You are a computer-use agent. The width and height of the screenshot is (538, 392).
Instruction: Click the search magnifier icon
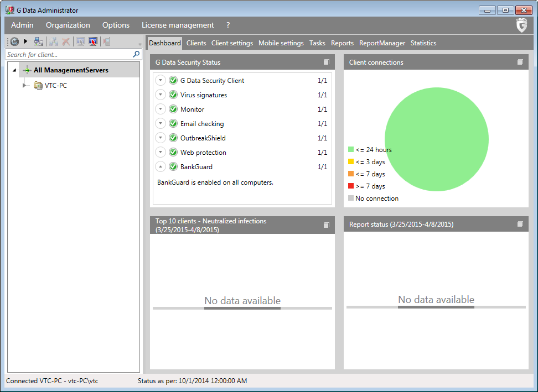(x=136, y=54)
